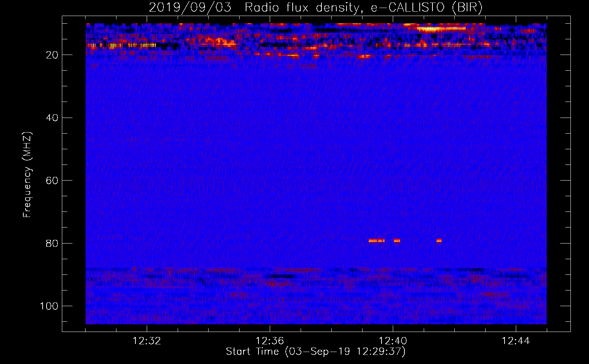Click the 12:32 time tick label

(147, 341)
